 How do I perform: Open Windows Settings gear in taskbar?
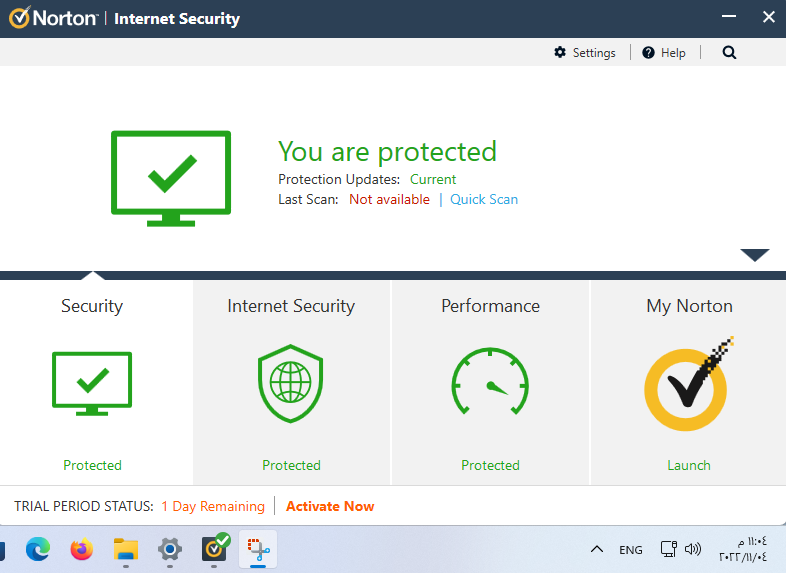click(x=170, y=549)
